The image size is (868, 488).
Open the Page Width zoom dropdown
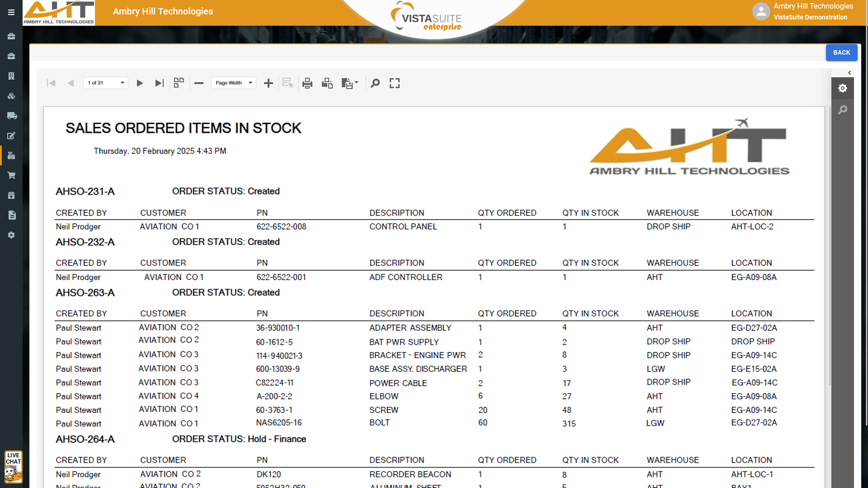pos(234,83)
